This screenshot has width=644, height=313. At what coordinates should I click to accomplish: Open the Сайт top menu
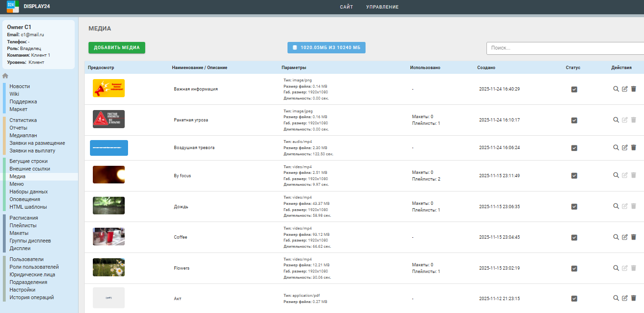click(x=347, y=7)
